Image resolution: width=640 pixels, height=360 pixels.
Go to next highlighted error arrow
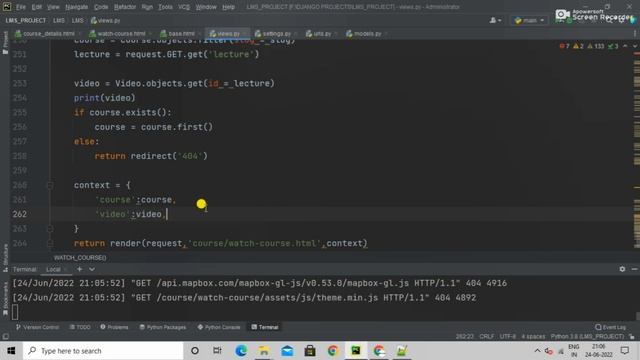point(635,46)
